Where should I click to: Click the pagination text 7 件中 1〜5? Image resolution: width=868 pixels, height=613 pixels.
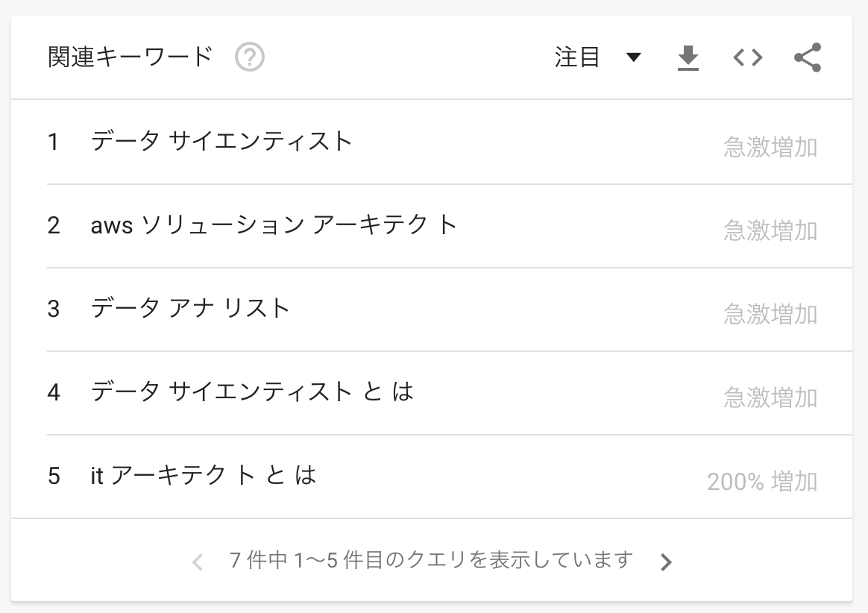click(x=431, y=560)
